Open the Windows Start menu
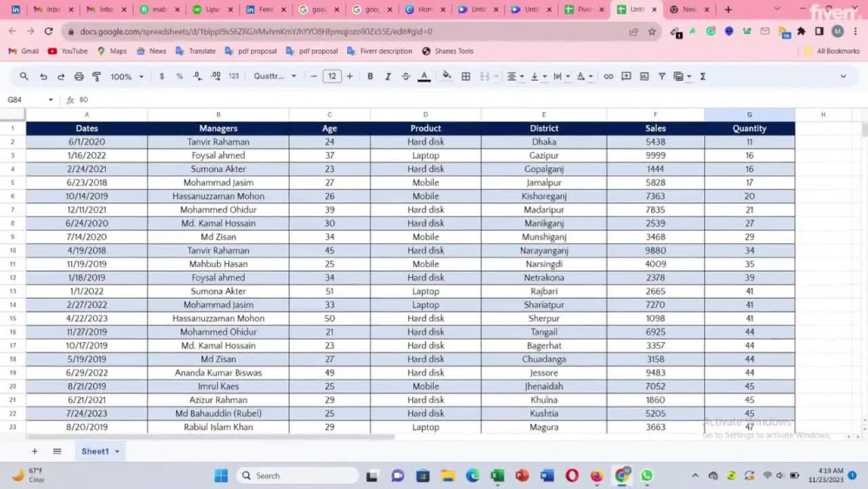Screen dimensions: 868x489 220,476
